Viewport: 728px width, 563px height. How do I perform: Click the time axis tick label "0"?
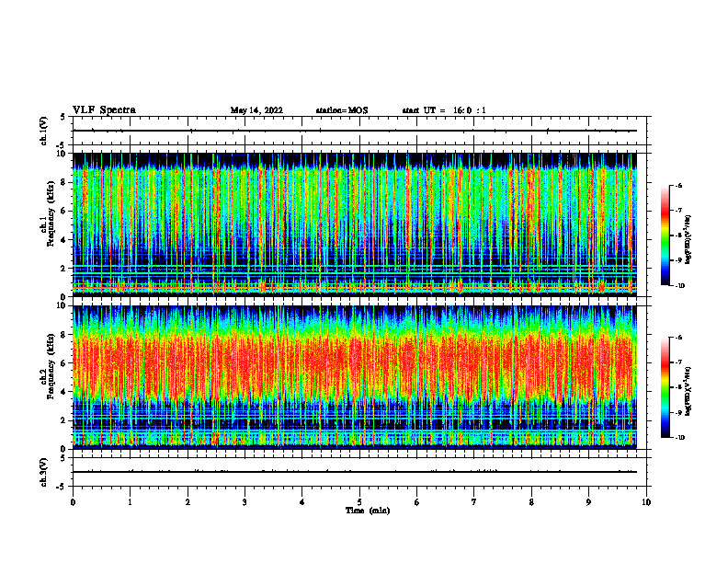click(73, 502)
